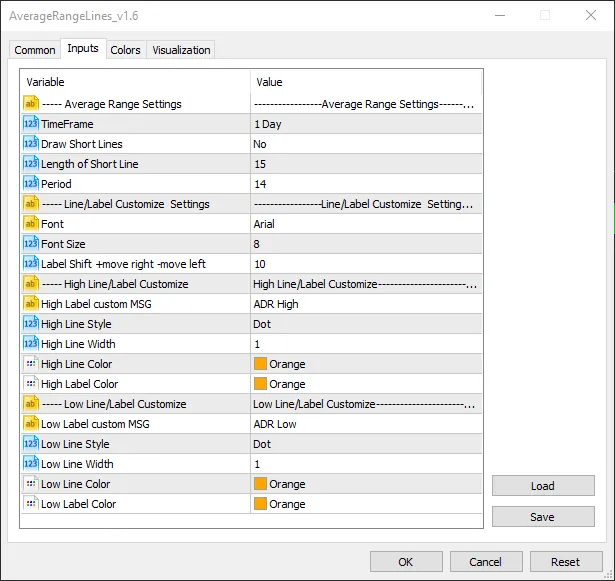The image size is (615, 581).
Task: Click the Low Line Color orange swatch
Action: point(260,484)
